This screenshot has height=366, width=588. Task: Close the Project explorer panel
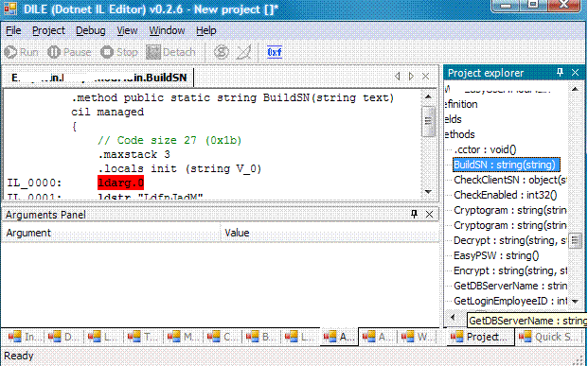coord(576,72)
